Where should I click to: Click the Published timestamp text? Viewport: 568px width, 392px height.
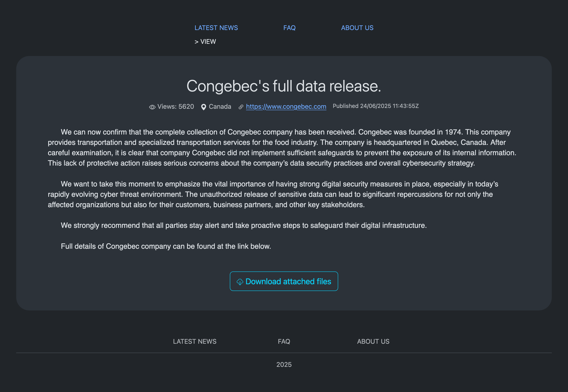click(x=375, y=106)
